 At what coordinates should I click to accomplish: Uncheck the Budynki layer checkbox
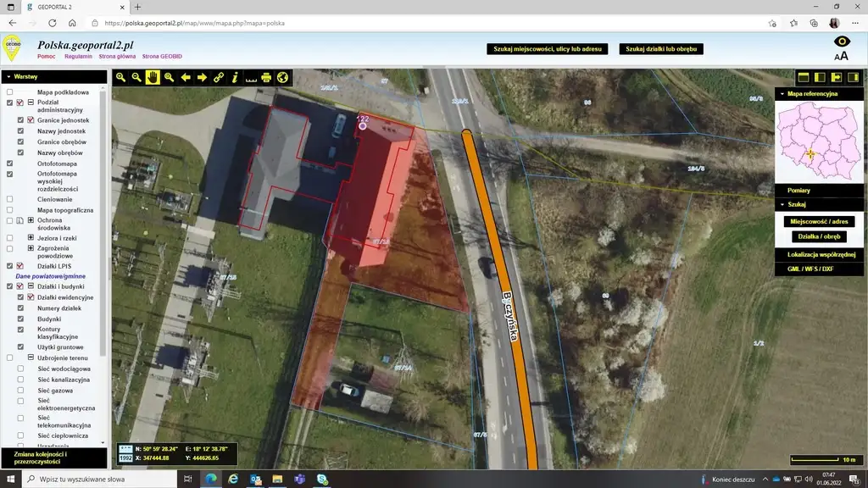pyautogui.click(x=21, y=319)
